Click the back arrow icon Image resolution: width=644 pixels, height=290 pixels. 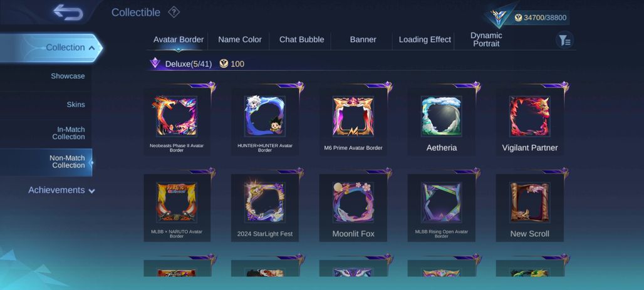coord(68,12)
